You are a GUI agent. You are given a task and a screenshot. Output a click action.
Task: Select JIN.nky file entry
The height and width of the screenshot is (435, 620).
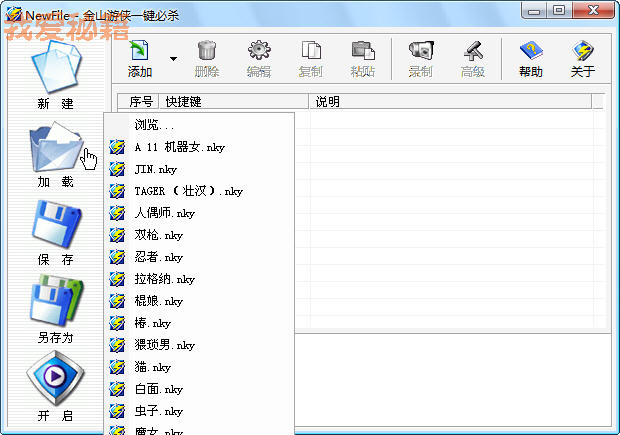click(155, 169)
